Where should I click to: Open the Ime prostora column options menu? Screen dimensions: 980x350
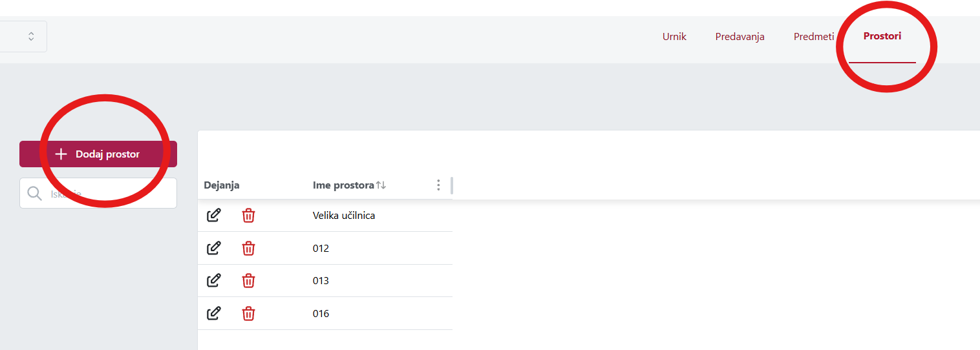[x=438, y=185]
